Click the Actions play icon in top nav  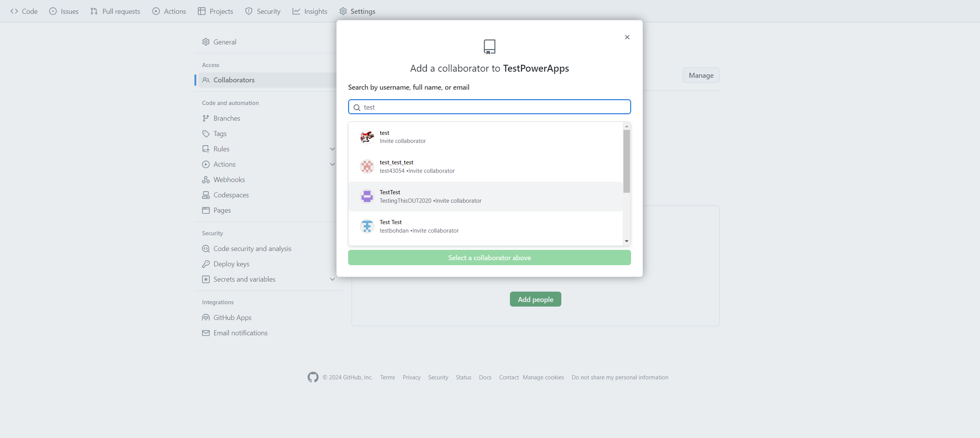156,11
